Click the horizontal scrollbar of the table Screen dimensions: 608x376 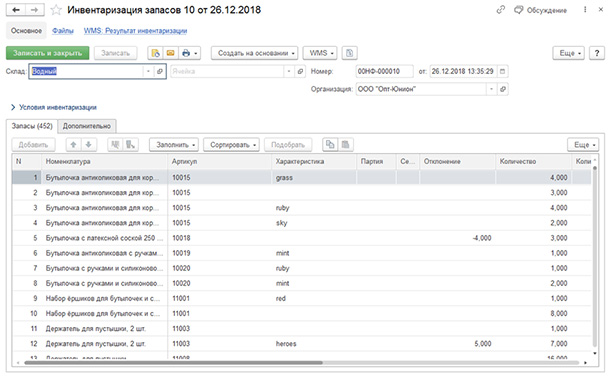pyautogui.click(x=173, y=363)
